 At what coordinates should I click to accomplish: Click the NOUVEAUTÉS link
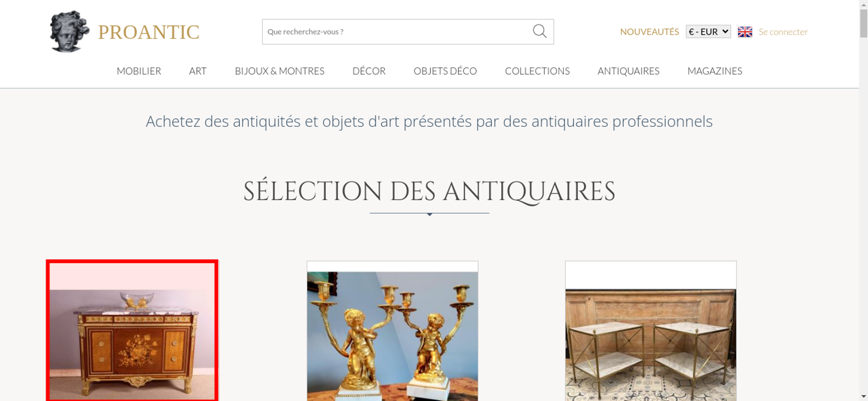tap(649, 32)
